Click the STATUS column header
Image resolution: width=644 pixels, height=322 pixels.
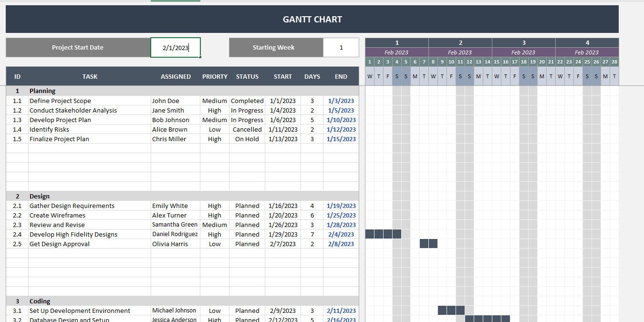coord(247,76)
